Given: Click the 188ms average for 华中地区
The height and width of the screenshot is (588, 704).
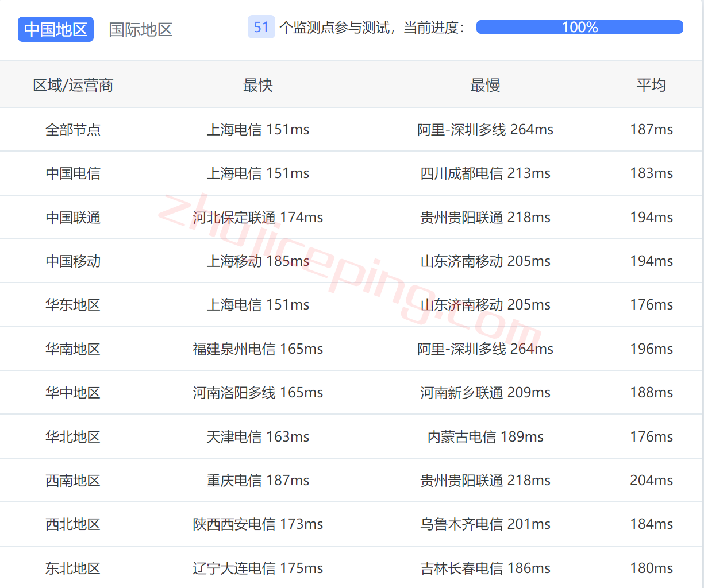Looking at the screenshot, I should 651,392.
